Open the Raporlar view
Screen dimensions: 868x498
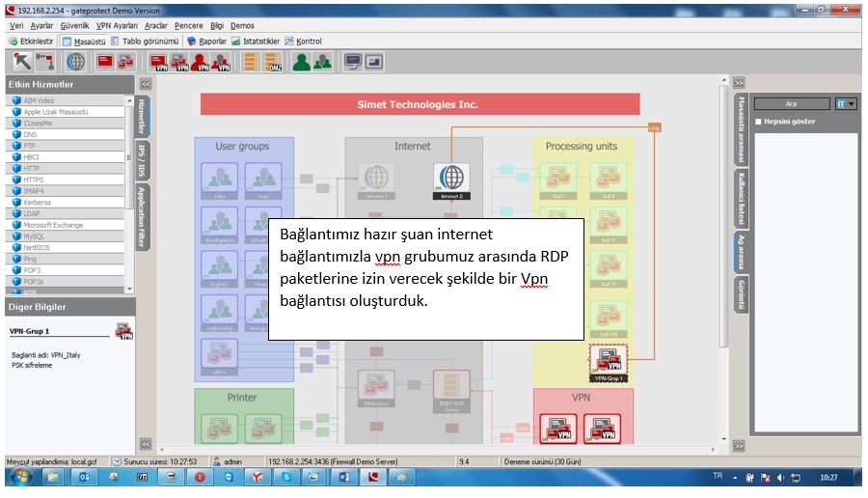coord(206,41)
